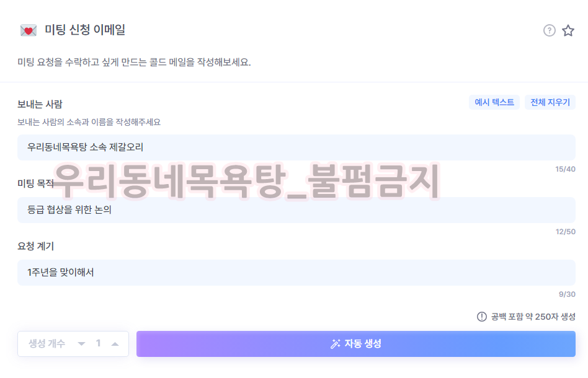Image resolution: width=588 pixels, height=378 pixels.
Task: Click the magic wand icon on 자동 생성
Action: (x=336, y=344)
